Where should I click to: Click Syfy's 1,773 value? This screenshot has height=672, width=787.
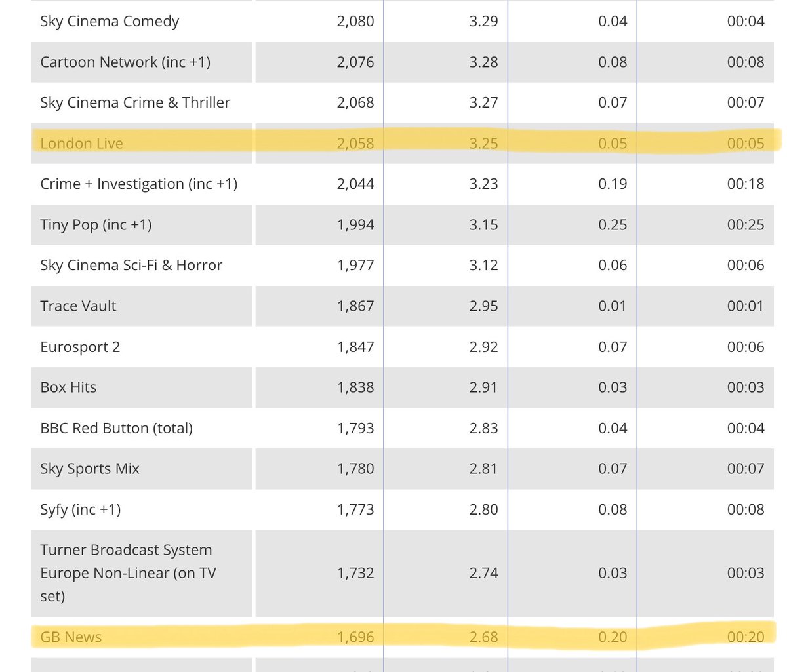[355, 510]
